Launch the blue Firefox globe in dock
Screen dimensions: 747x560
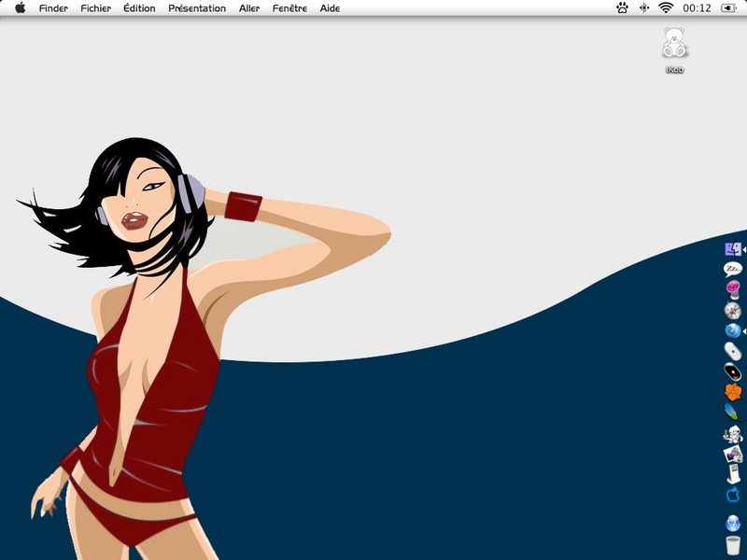point(733,330)
